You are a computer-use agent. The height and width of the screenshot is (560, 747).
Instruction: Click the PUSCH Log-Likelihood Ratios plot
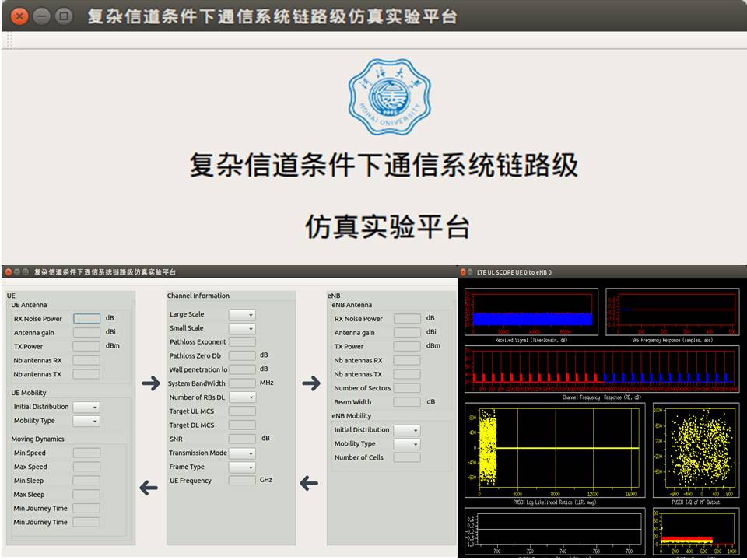point(555,450)
